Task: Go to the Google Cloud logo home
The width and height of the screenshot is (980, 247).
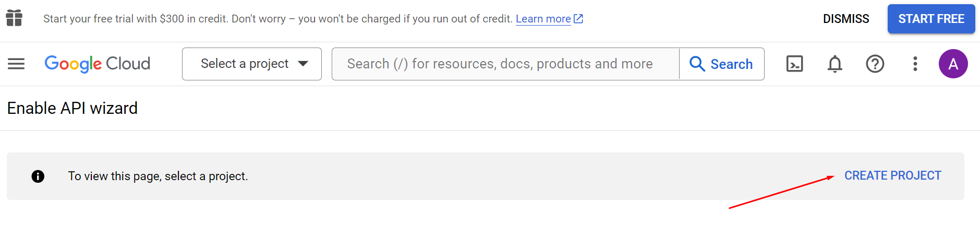Action: pos(98,64)
